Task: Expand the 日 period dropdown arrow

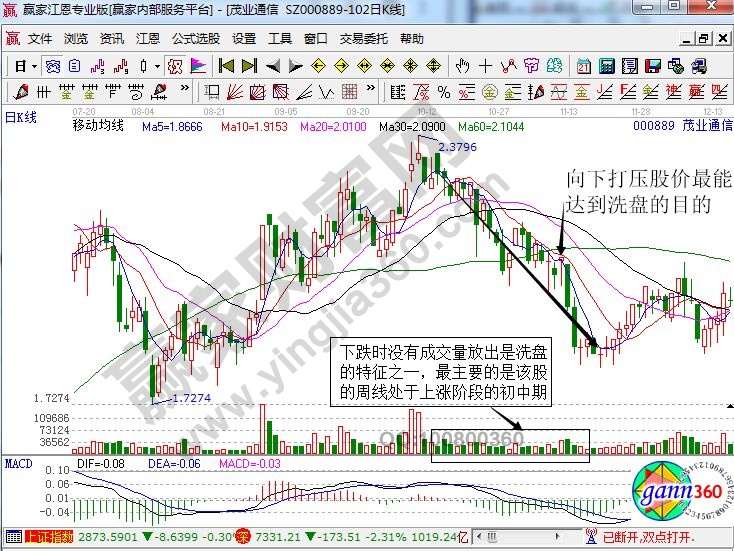Action: coord(34,66)
